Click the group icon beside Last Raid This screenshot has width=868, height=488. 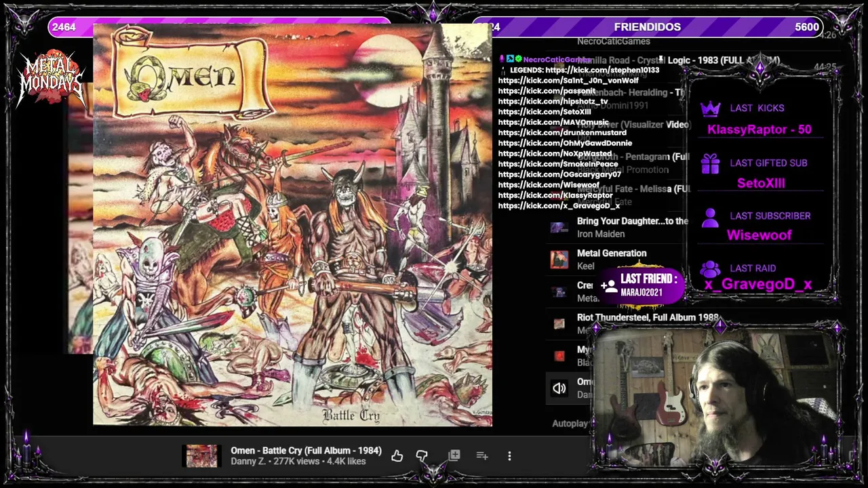click(x=710, y=268)
